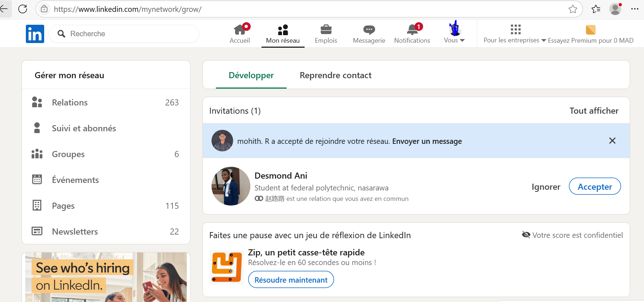Open browser favorites list icon

596,9
